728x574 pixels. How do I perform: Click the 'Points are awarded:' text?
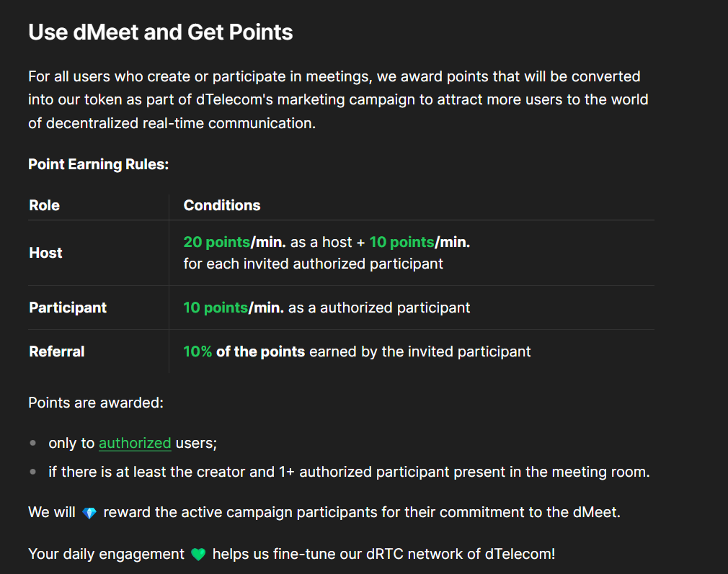coord(96,403)
